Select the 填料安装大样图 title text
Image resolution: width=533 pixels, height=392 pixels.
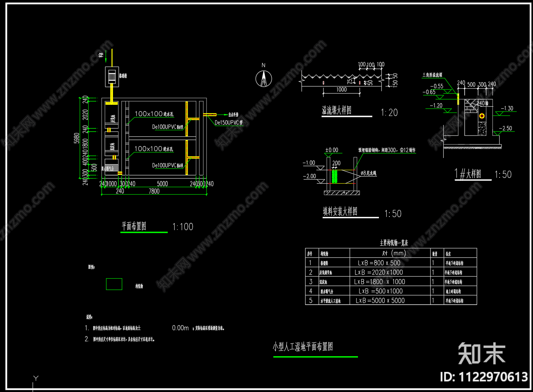(340, 212)
